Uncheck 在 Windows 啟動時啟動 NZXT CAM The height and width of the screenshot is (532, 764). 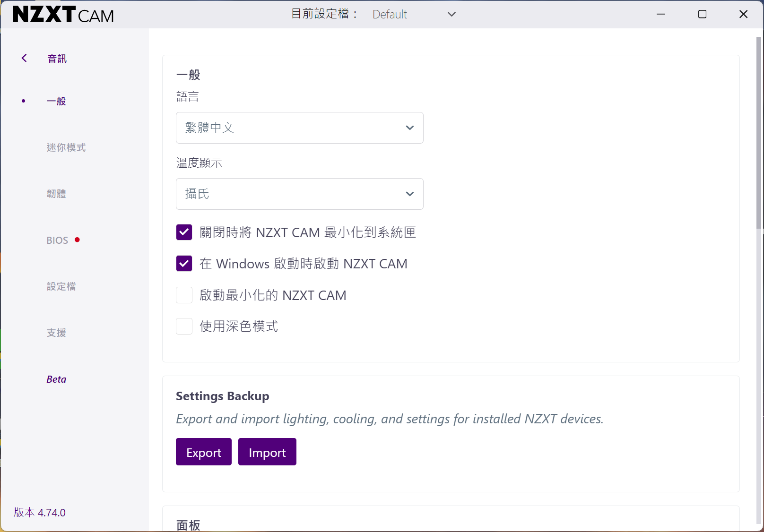point(184,263)
